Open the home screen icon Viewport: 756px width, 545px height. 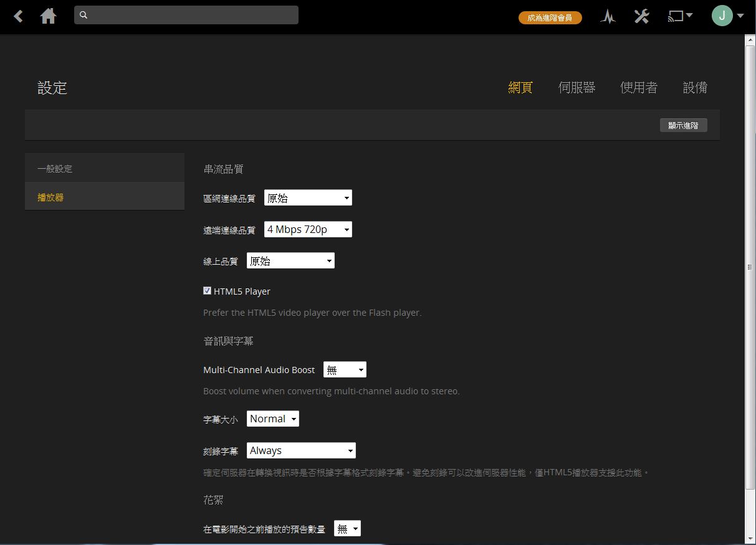(48, 16)
